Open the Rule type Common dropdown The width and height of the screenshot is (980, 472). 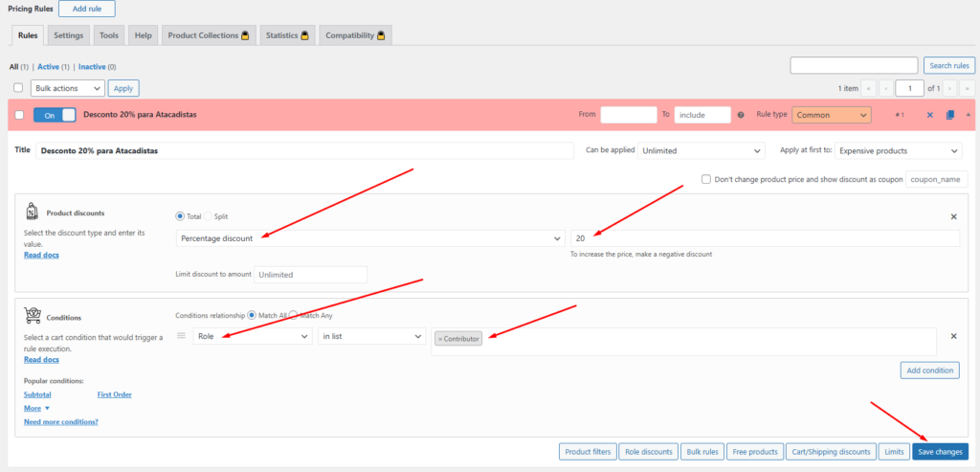coord(832,115)
